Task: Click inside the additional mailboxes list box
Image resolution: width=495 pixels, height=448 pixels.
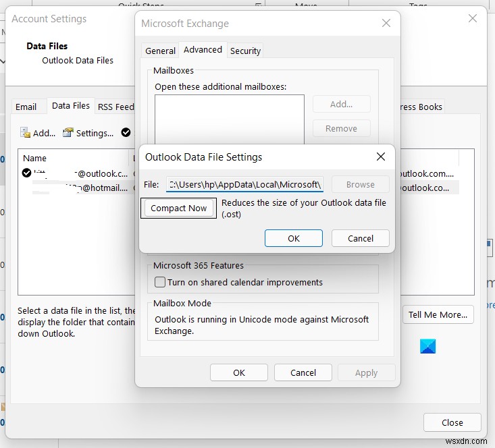Action: [x=230, y=119]
